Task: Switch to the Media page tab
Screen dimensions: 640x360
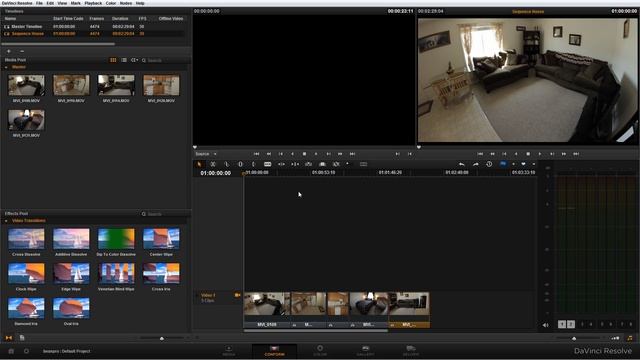Action: tap(229, 350)
